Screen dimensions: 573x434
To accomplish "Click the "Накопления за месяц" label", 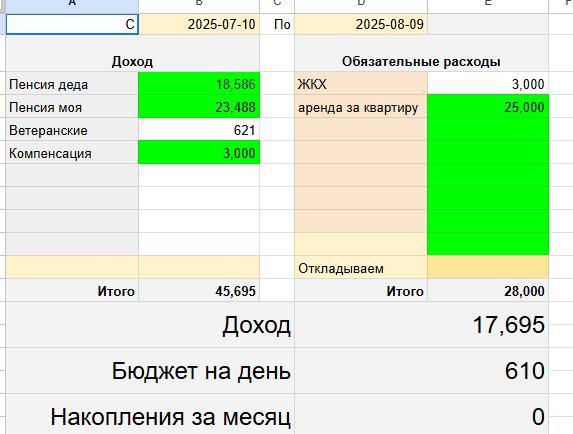I will 150,415.
